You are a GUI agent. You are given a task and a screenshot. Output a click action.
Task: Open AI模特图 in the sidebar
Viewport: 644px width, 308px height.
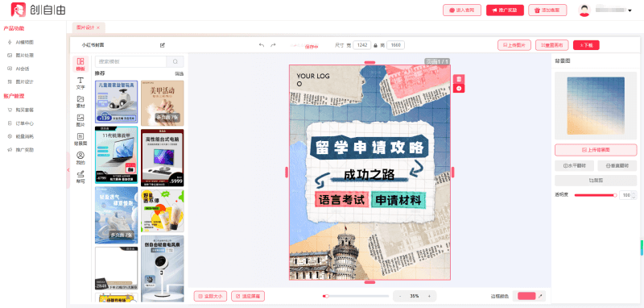click(25, 42)
